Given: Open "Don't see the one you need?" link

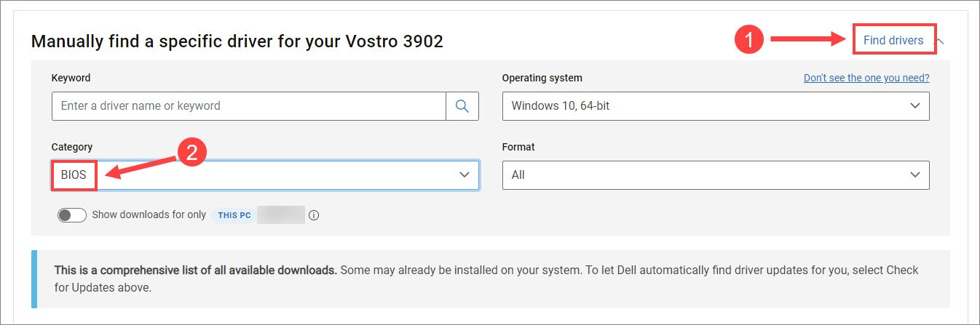Looking at the screenshot, I should [x=866, y=78].
